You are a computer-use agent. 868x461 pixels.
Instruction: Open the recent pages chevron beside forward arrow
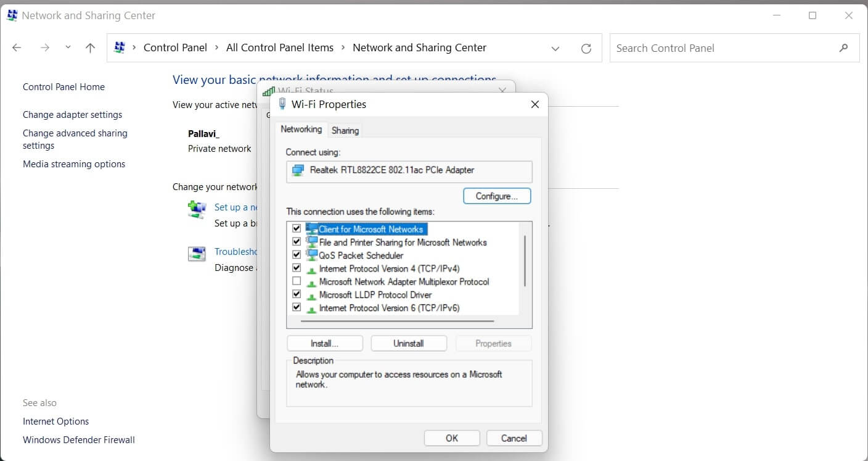[x=68, y=47]
